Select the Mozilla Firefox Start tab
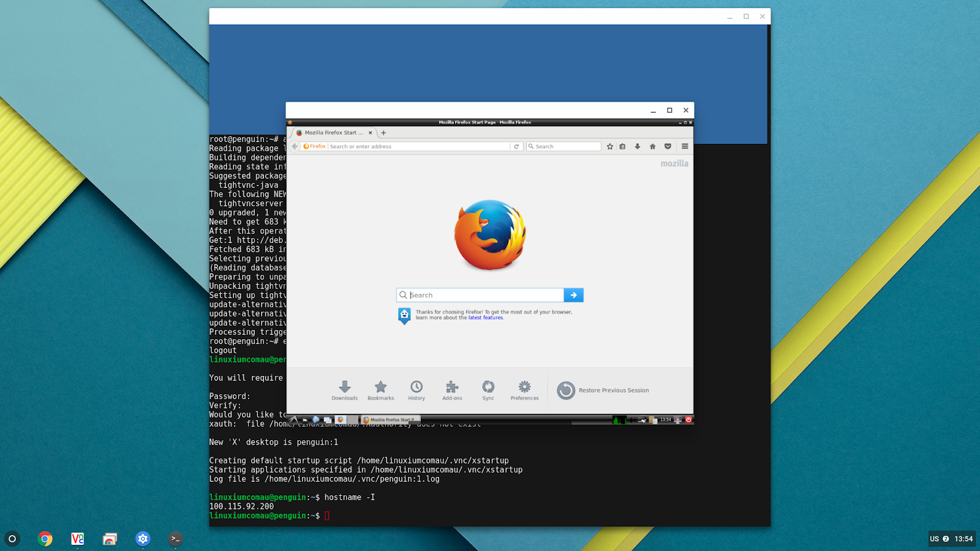 tap(334, 132)
